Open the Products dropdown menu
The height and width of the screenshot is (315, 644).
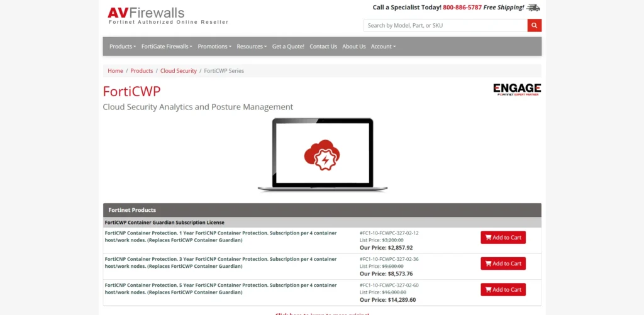click(x=123, y=47)
